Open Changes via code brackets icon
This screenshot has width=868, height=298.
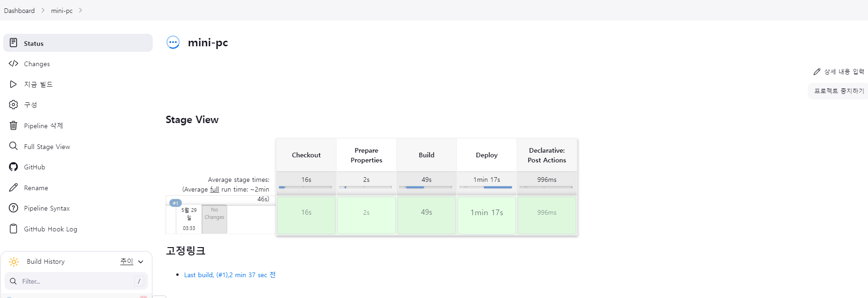(13, 63)
